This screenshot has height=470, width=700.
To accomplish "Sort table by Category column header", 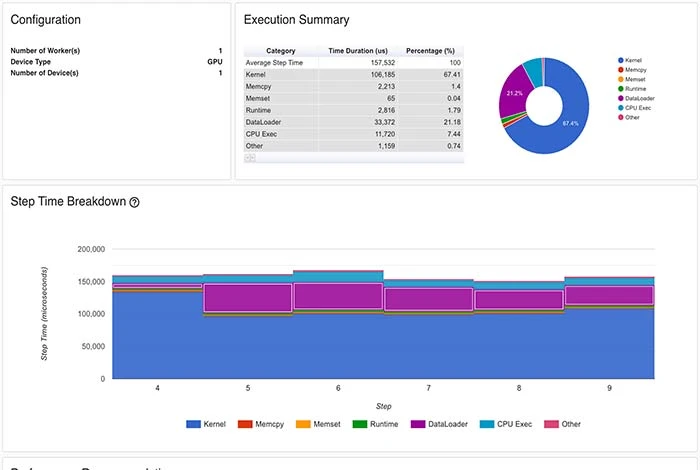I will click(281, 50).
